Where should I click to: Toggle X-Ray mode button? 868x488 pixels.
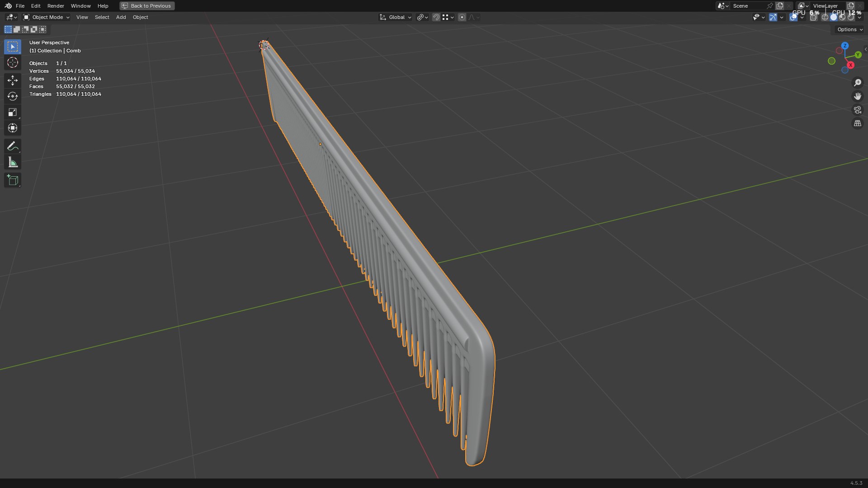814,17
